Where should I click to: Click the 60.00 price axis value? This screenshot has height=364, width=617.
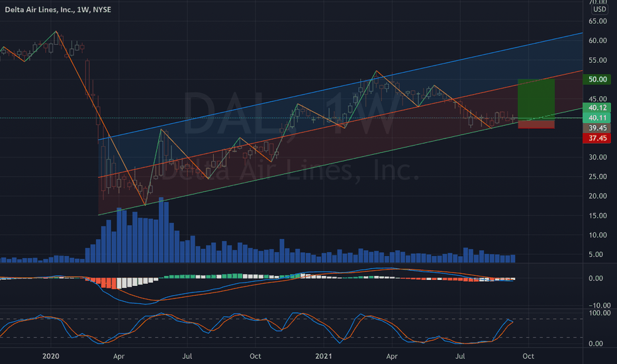tap(597, 40)
